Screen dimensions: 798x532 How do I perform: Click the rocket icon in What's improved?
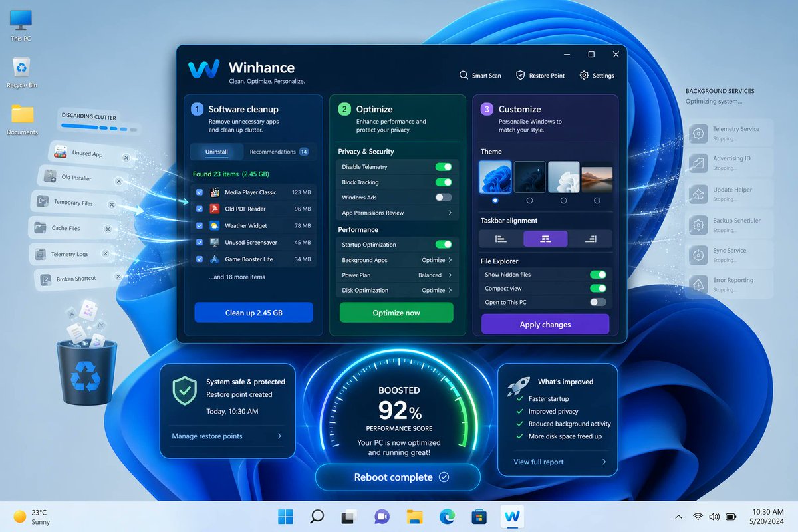(518, 386)
